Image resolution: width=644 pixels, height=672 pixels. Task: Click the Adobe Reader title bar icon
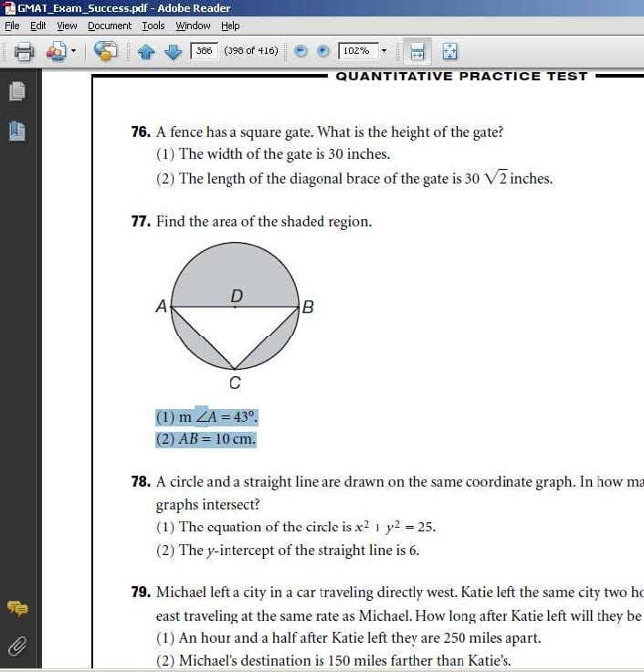(x=9, y=7)
